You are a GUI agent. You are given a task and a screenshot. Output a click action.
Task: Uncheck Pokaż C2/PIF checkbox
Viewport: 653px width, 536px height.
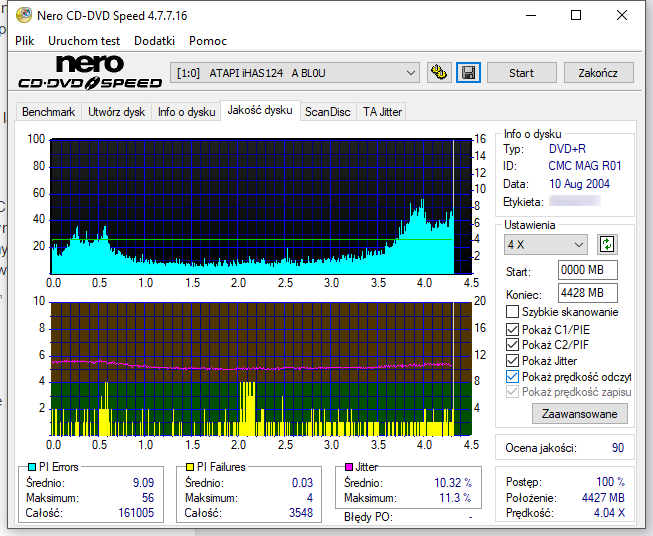(512, 345)
